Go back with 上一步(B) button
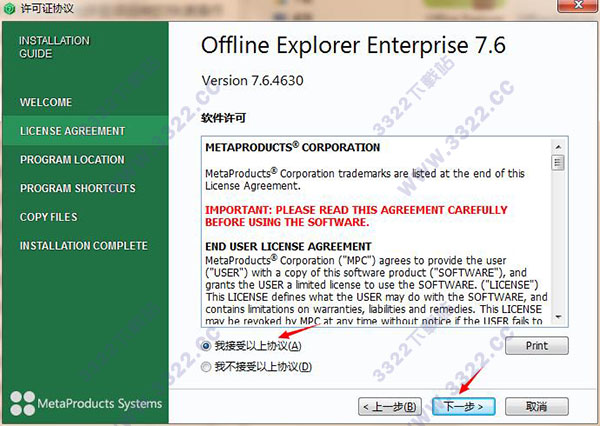This screenshot has width=600, height=426. (390, 406)
